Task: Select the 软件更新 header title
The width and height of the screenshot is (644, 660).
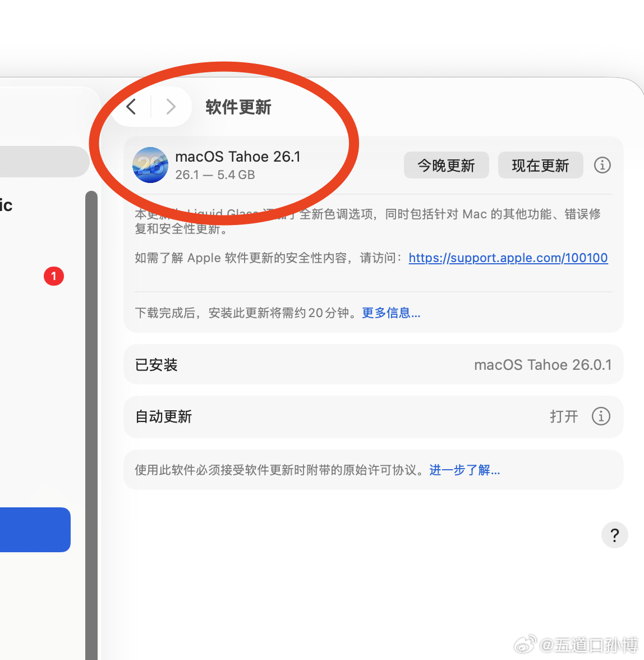Action: (x=238, y=107)
